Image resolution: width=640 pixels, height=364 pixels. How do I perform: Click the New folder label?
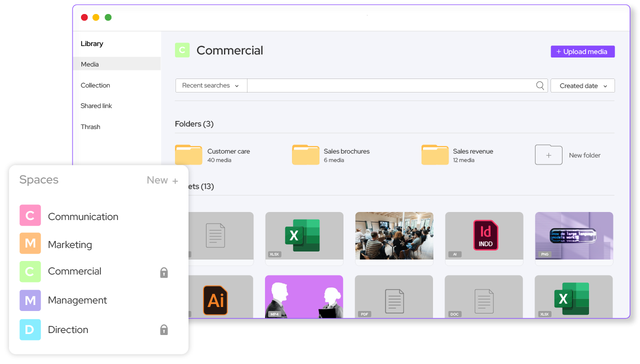[585, 155]
